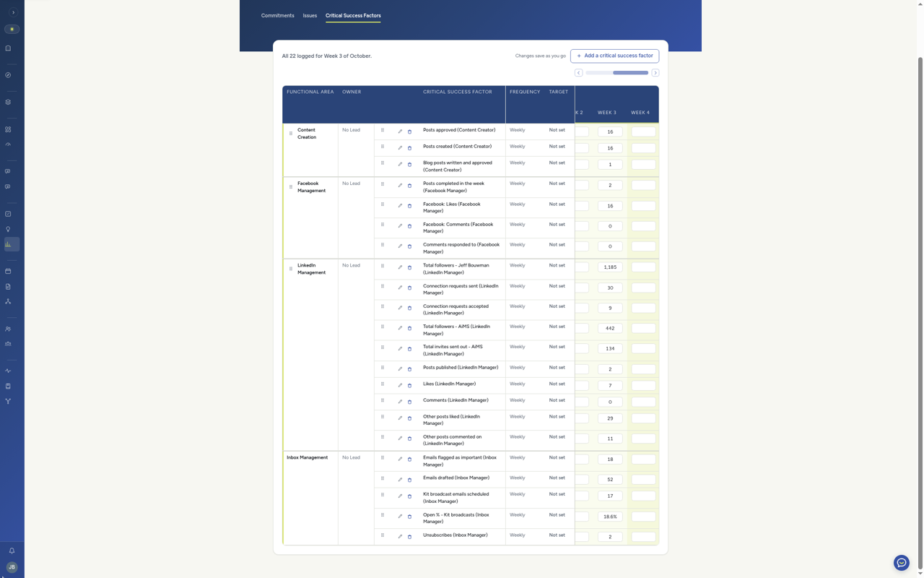Open the activity pulse icon in sidebar

coord(8,371)
